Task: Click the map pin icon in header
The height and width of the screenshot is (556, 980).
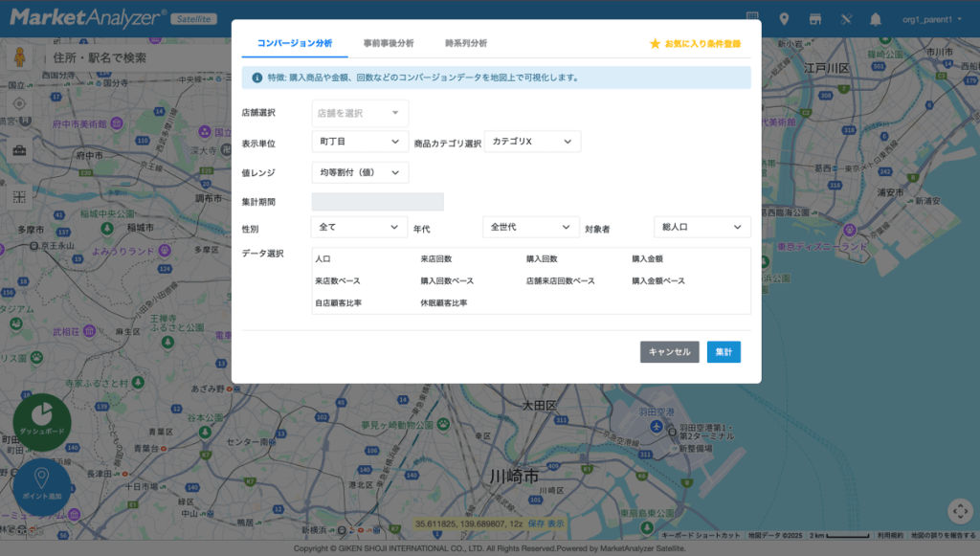Action: click(x=784, y=19)
